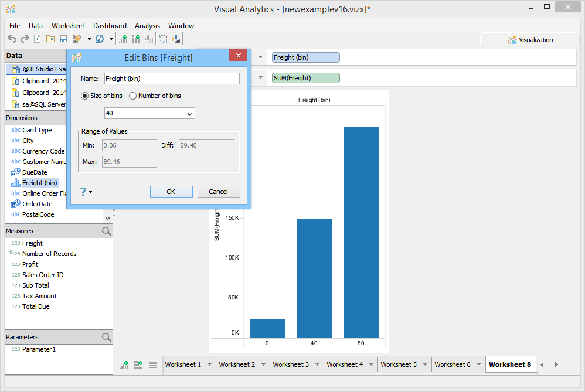Search measures with the magnifier icon
Screen dimensions: 585x392
coord(106,231)
